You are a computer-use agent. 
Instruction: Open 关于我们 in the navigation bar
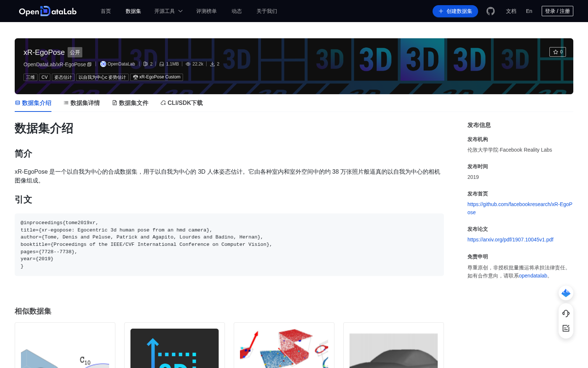pyautogui.click(x=267, y=11)
